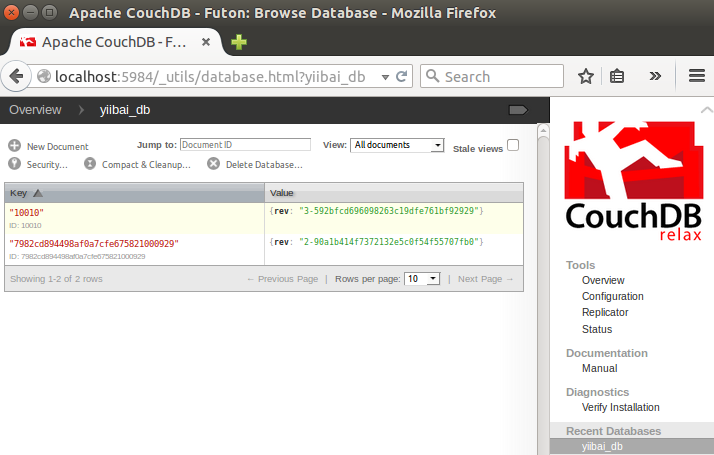Image resolution: width=714 pixels, height=455 pixels.
Task: Open Replicator from the Tools sidebar
Action: coord(605,313)
